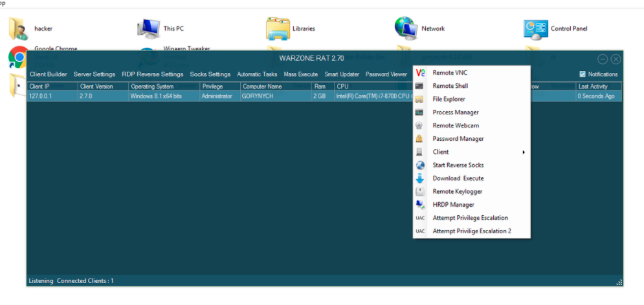Click the Intel(R) Core(TM) i7-8700 CPU cell
The image size is (644, 305).
click(373, 96)
